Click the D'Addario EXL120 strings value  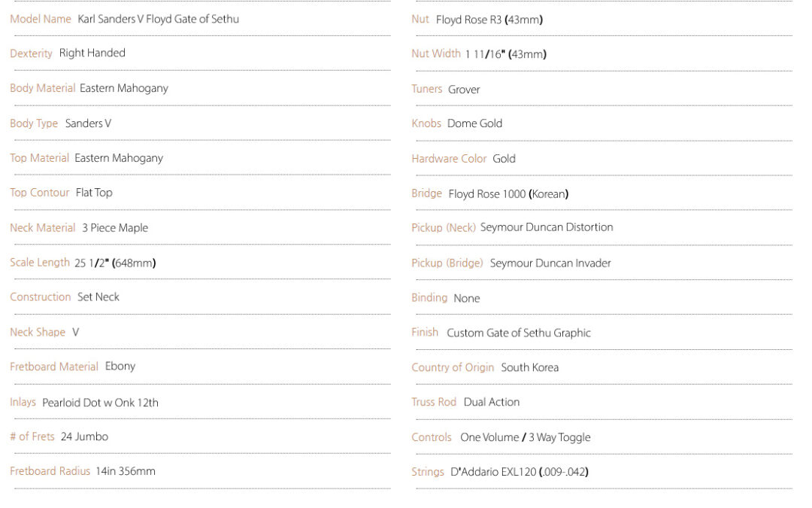coord(520,472)
